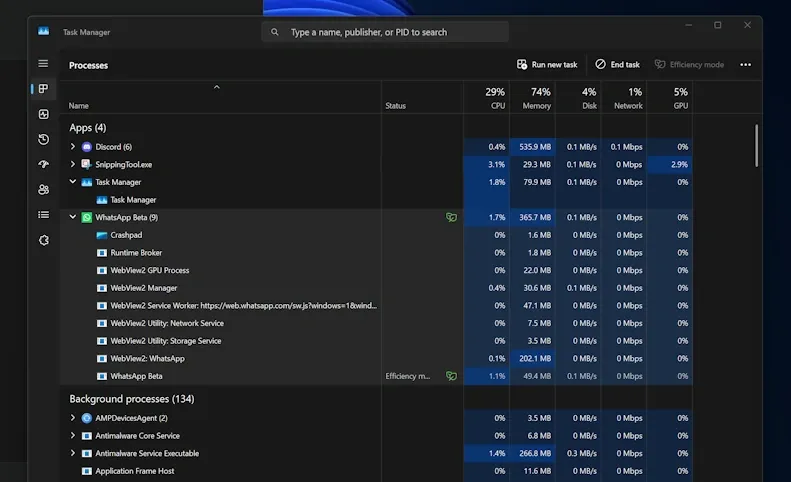This screenshot has height=482, width=791.
Task: Click the child Task Manager process icon
Action: pos(102,200)
